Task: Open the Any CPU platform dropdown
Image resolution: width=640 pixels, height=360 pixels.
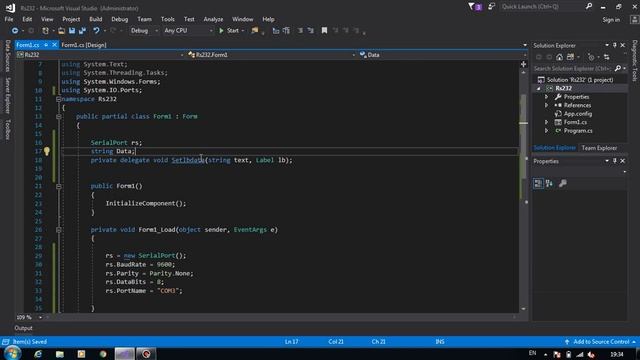Action: click(188, 31)
